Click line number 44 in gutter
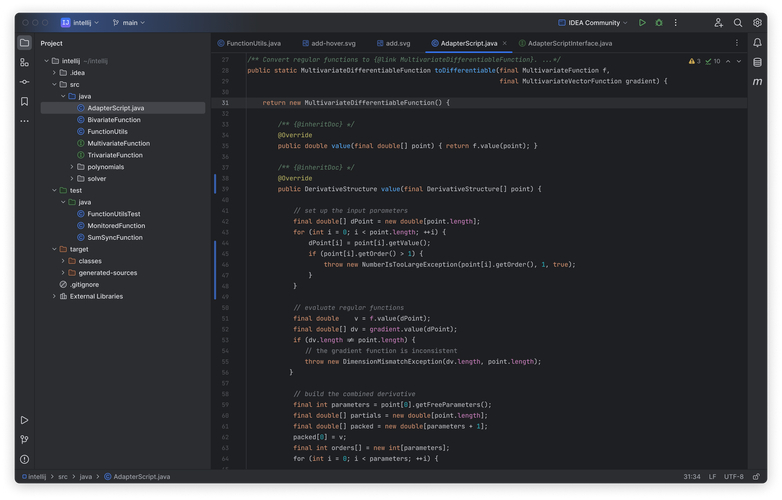The width and height of the screenshot is (782, 500). pos(225,243)
